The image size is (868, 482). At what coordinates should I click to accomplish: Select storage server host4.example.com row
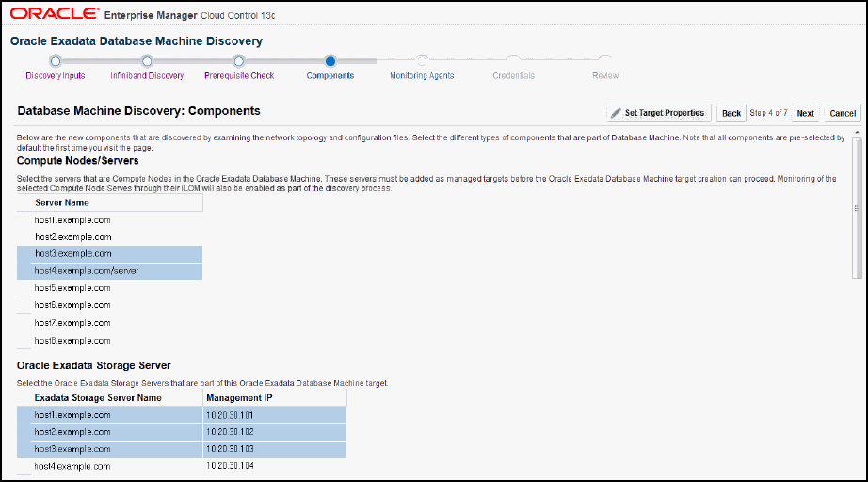coord(182,467)
